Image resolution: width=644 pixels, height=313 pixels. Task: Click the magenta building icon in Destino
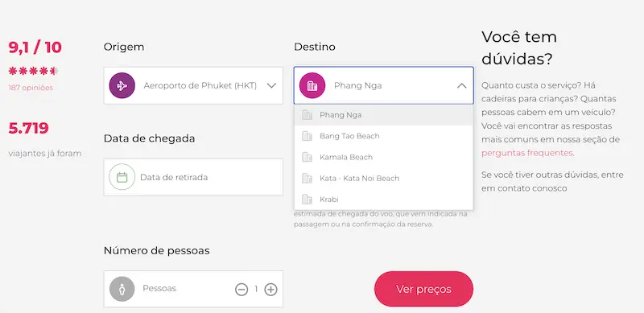click(312, 85)
